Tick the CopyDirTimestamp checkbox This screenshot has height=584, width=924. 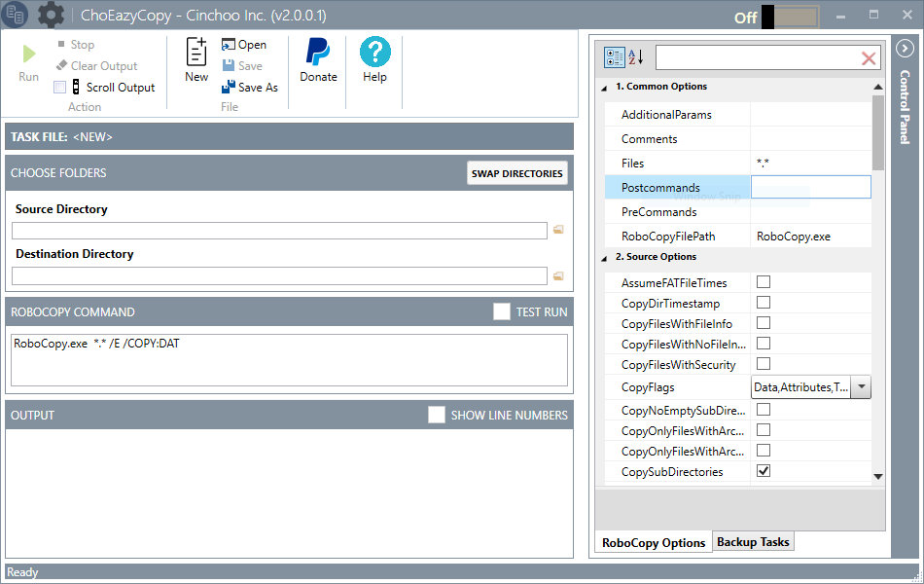(x=764, y=303)
